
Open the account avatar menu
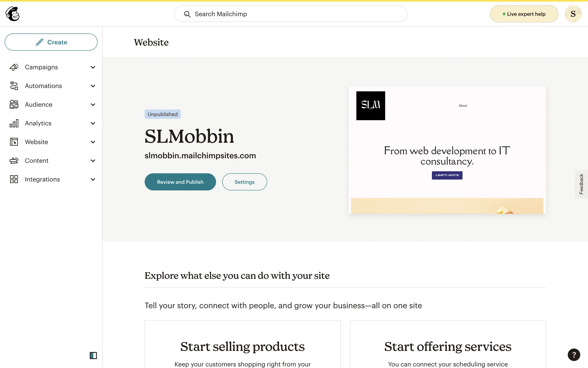pos(573,14)
